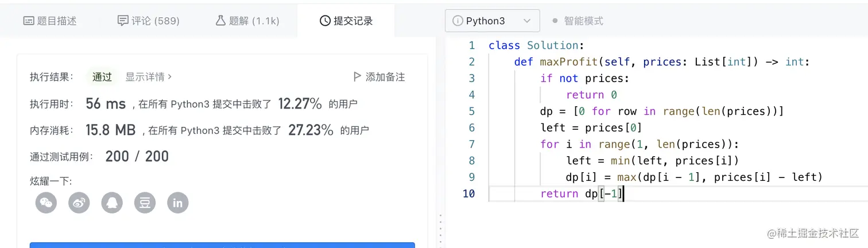868x248 pixels.
Task: Click the 'dp[i] = max(' code line
Action: [695, 177]
